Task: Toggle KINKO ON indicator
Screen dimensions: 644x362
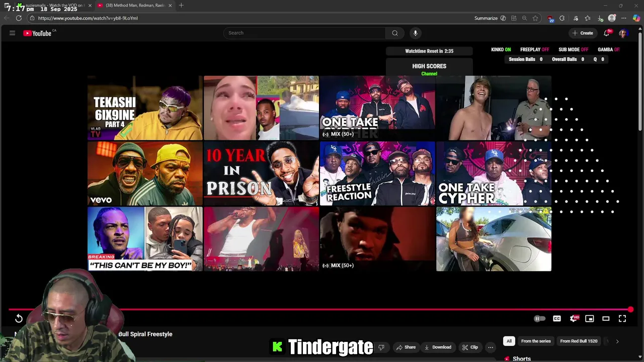Action: pyautogui.click(x=501, y=50)
